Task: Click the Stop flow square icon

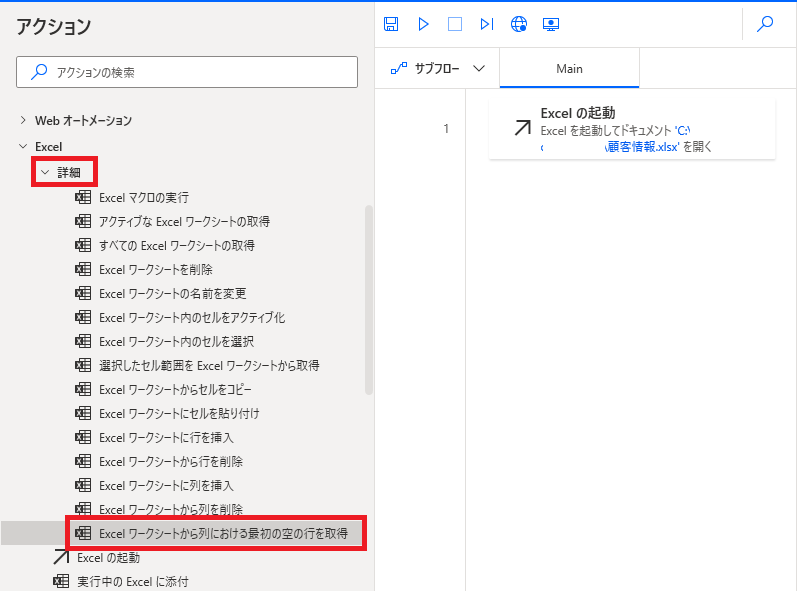Action: tap(455, 24)
